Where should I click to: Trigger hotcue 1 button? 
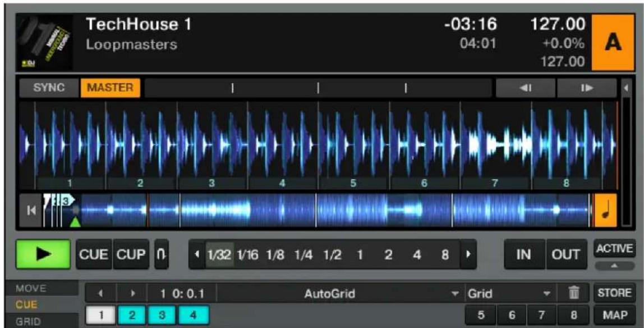[x=100, y=316]
